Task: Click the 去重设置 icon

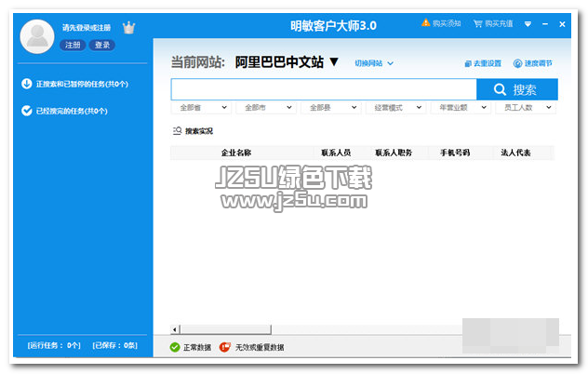Action: click(x=468, y=64)
